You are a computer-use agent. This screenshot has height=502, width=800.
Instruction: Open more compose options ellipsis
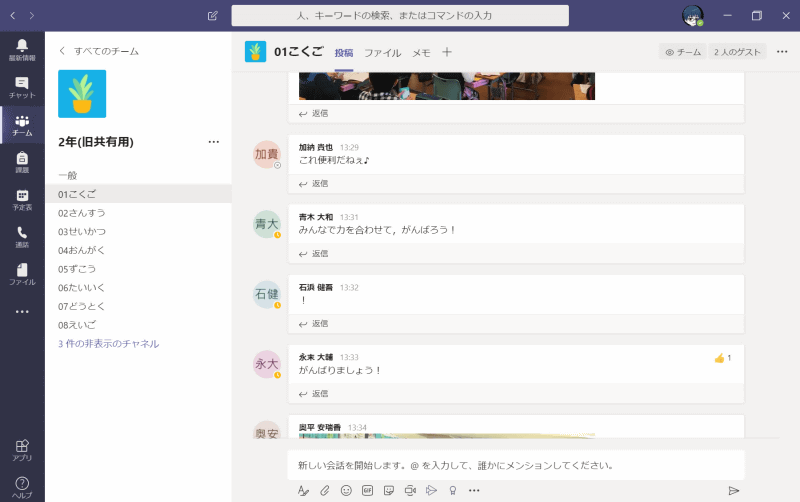pos(474,490)
